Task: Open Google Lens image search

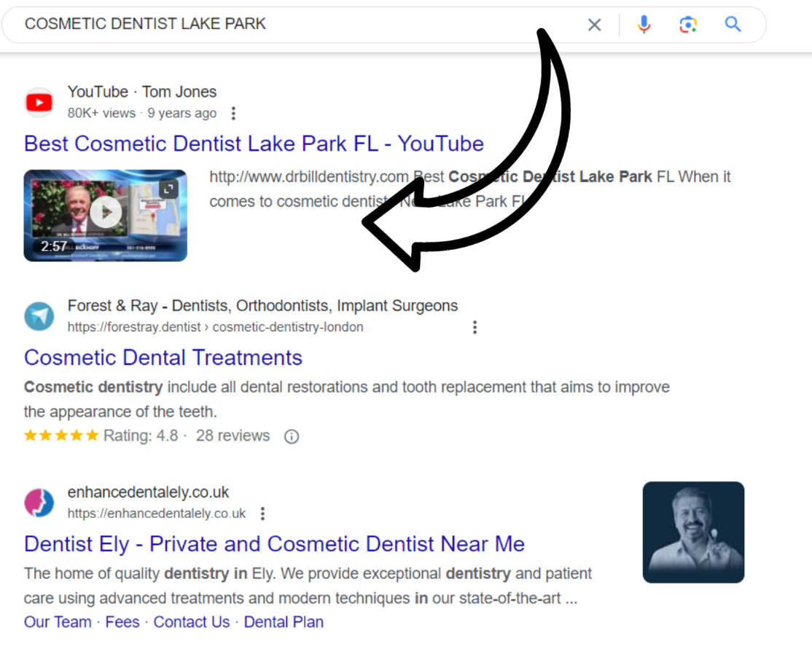Action: click(x=688, y=24)
